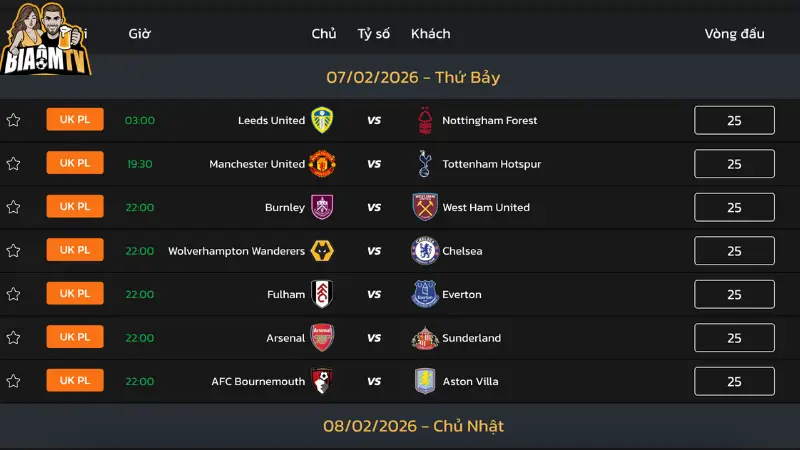
Task: Star the Arsenal vs Sunderland match
Action: (13, 338)
